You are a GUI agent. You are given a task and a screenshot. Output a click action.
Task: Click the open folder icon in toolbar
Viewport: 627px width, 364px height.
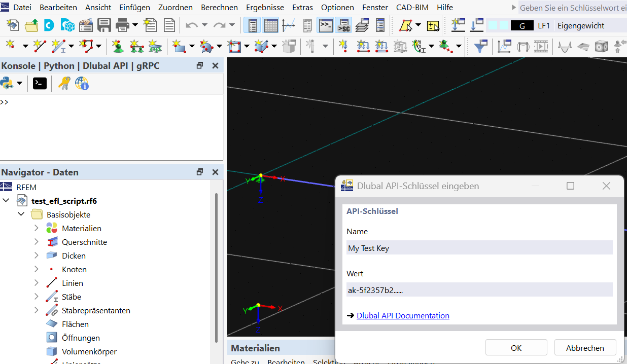click(x=31, y=25)
